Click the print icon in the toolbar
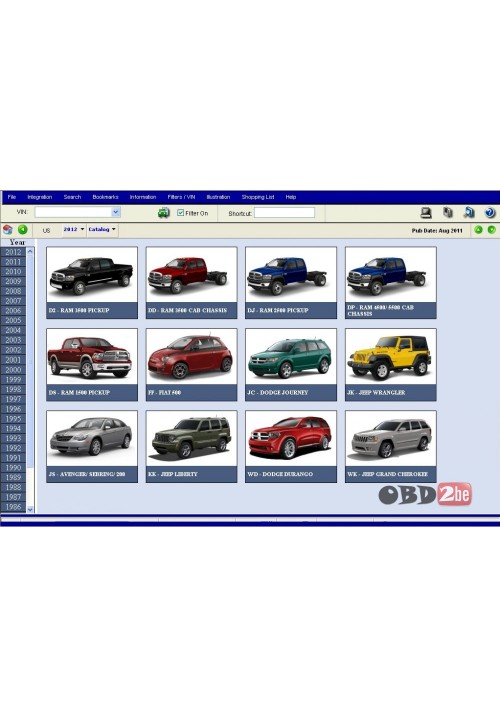Viewport: 500px width, 717px height. [426, 213]
